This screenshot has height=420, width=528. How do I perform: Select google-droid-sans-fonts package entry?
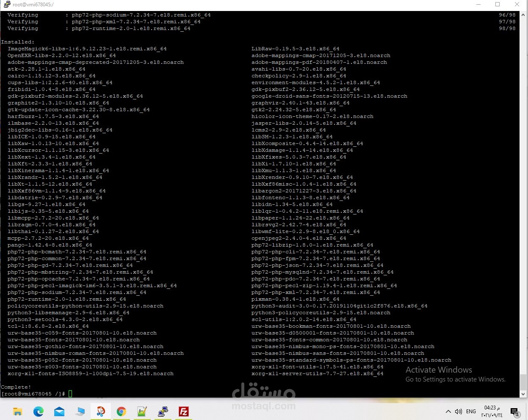[x=329, y=96]
